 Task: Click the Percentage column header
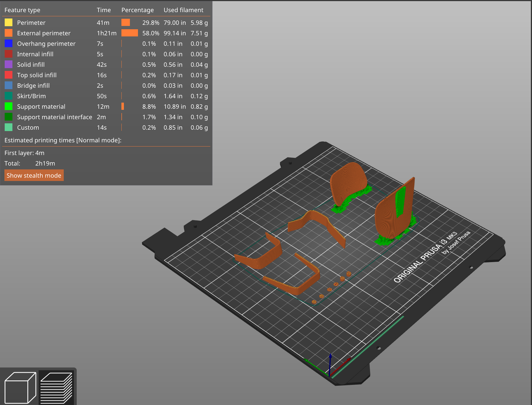137,10
